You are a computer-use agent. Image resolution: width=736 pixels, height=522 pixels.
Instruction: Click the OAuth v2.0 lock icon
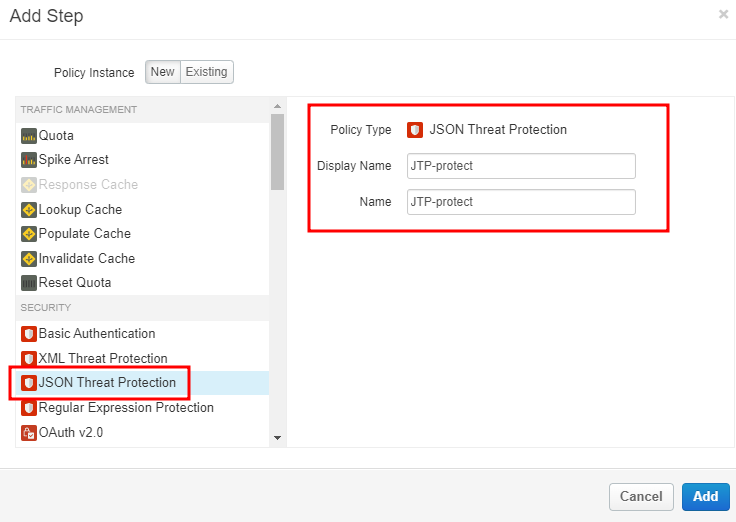[x=29, y=433]
